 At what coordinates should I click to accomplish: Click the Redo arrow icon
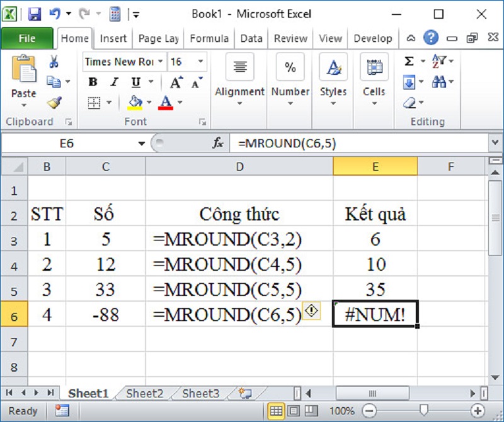(x=84, y=14)
